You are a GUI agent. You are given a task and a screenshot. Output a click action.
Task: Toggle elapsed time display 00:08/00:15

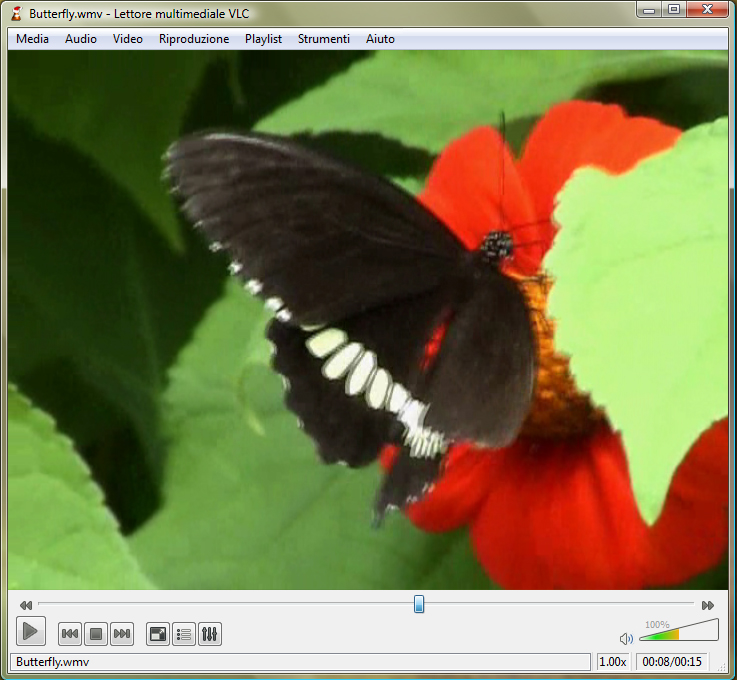[x=672, y=662]
